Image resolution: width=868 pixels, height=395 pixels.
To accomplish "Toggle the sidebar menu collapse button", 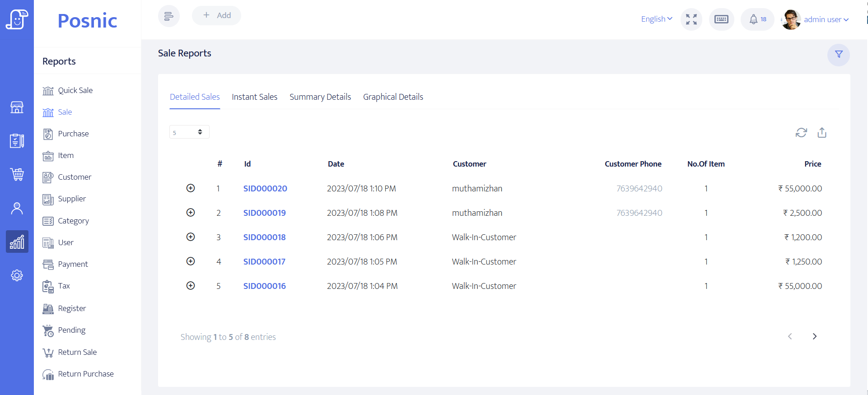I will (x=168, y=16).
